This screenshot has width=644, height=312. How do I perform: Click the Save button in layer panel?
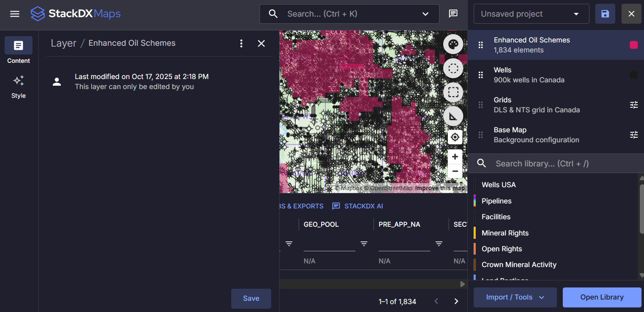(251, 298)
